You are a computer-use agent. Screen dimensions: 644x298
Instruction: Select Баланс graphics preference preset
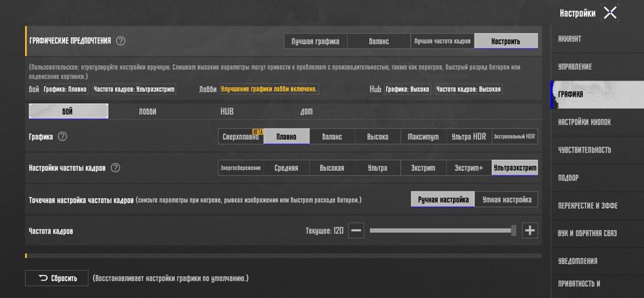point(379,41)
